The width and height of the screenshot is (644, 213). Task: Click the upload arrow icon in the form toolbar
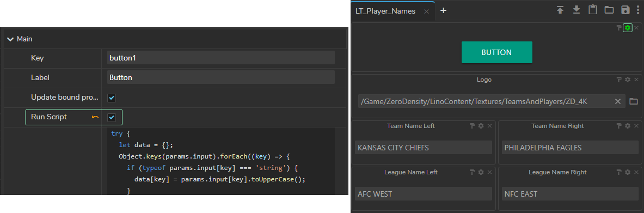click(560, 10)
